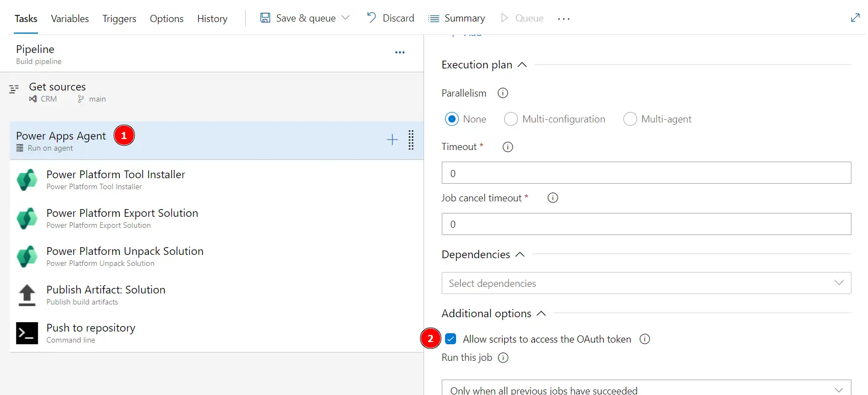Expand the Save & queue dropdown arrow
868x395 pixels.
pos(346,18)
